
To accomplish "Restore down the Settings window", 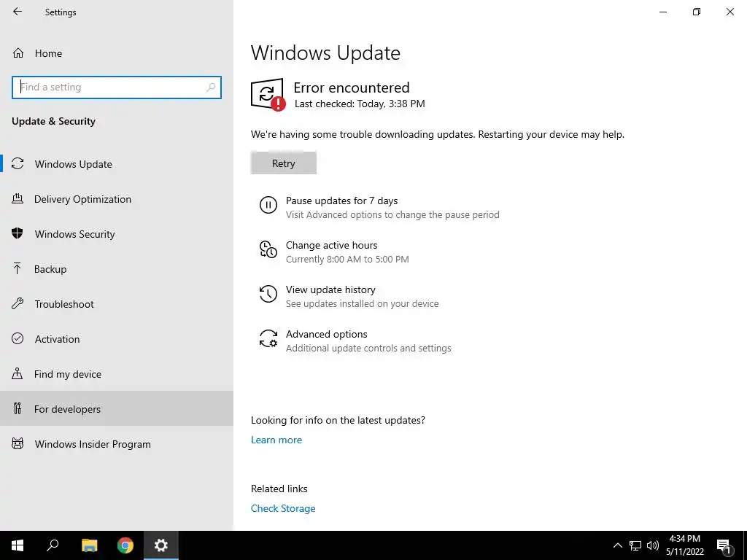I will tap(697, 12).
